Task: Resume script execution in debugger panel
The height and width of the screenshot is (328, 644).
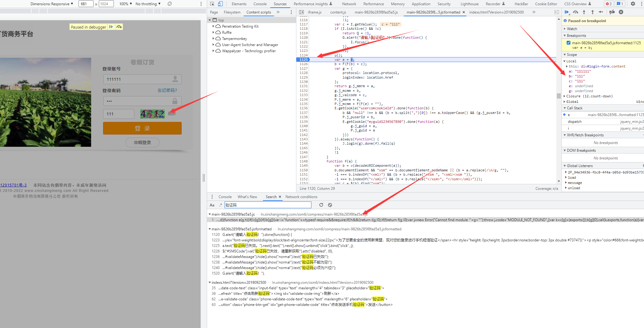Action: point(567,12)
